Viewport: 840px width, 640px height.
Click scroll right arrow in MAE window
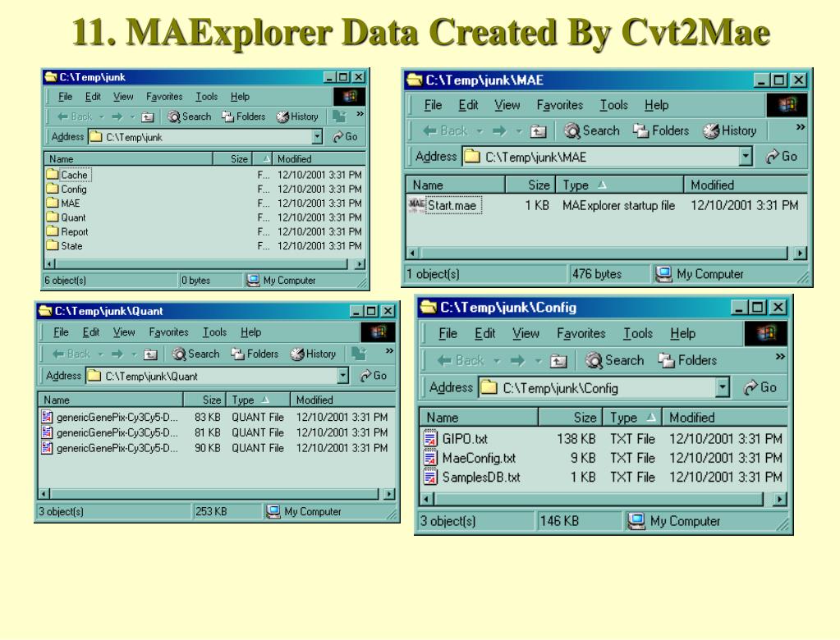(800, 253)
